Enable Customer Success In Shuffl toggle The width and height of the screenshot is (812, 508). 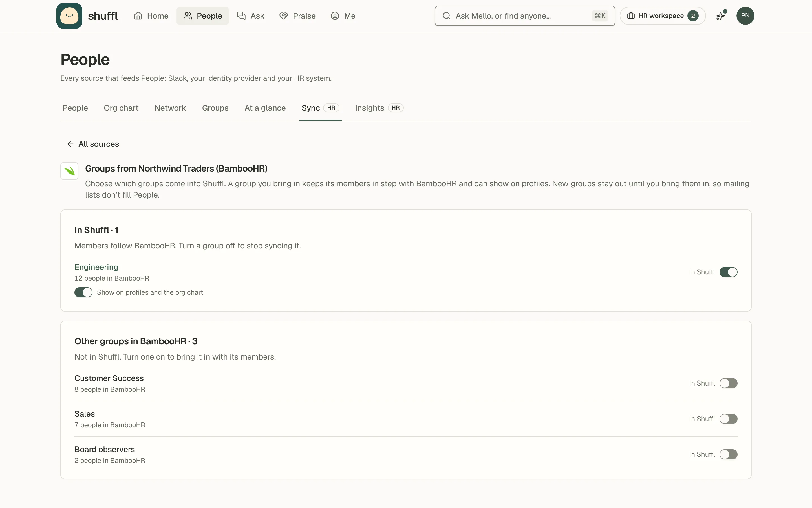coord(728,383)
